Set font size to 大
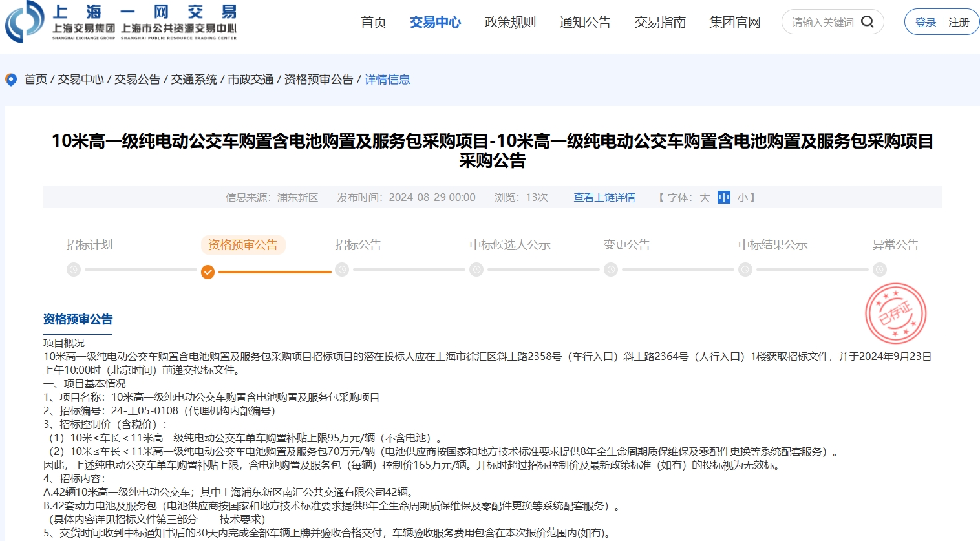980x541 pixels. coord(705,198)
